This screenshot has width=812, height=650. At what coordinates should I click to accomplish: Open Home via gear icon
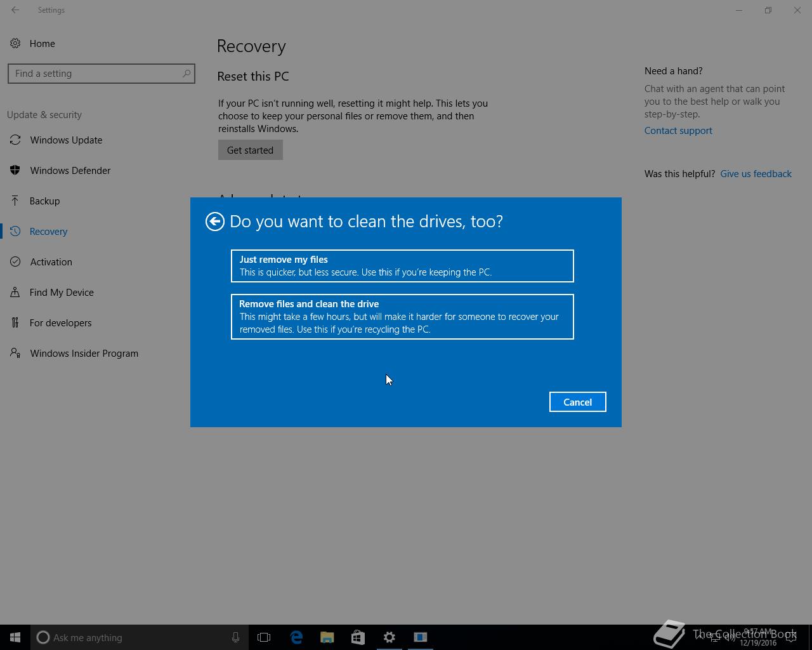click(15, 43)
